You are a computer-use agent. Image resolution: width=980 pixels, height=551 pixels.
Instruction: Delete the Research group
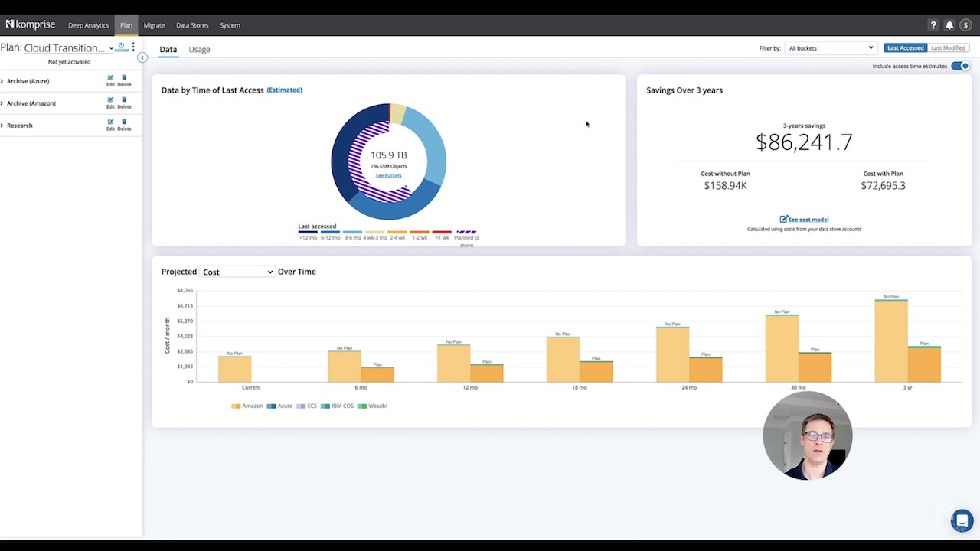click(x=124, y=125)
